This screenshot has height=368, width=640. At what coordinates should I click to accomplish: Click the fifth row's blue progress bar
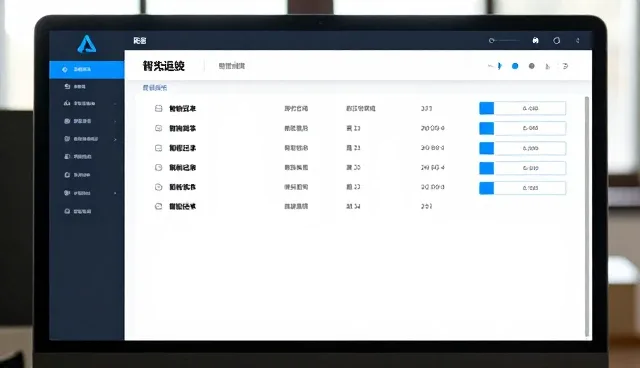(522, 188)
